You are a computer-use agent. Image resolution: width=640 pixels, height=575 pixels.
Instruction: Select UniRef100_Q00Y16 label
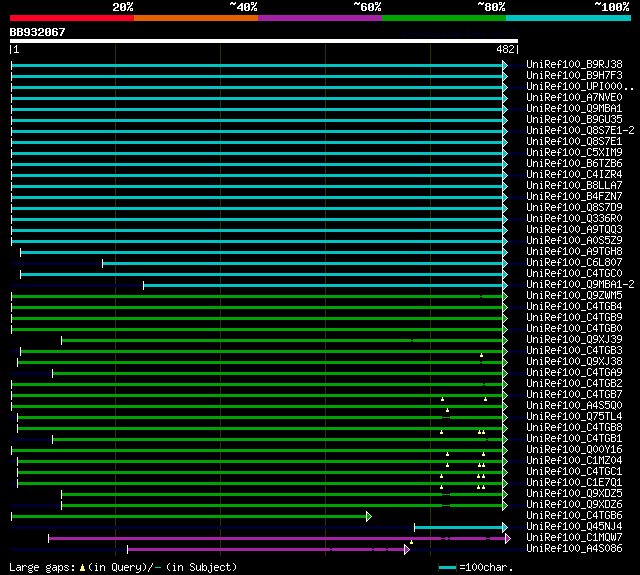[574, 450]
